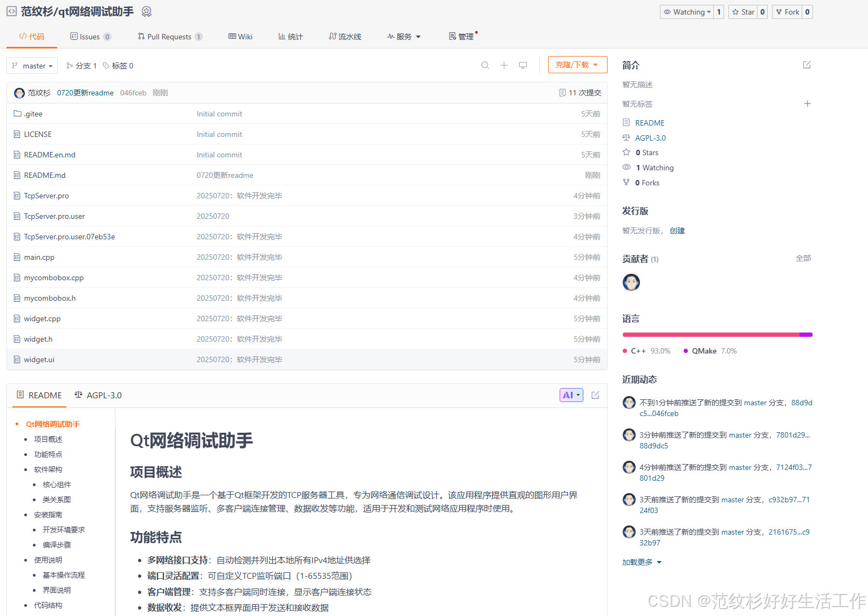Open the 统计 statistics tab
The height and width of the screenshot is (616, 868).
click(x=291, y=37)
